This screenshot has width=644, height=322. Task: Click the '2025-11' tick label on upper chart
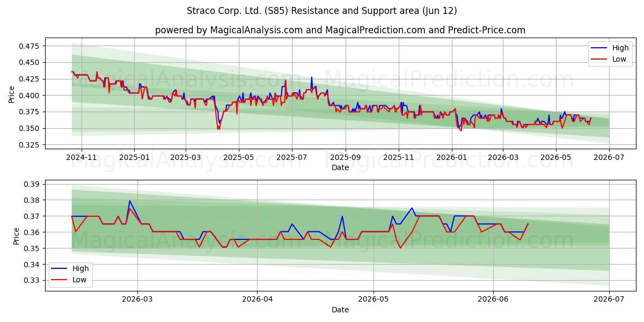(399, 157)
